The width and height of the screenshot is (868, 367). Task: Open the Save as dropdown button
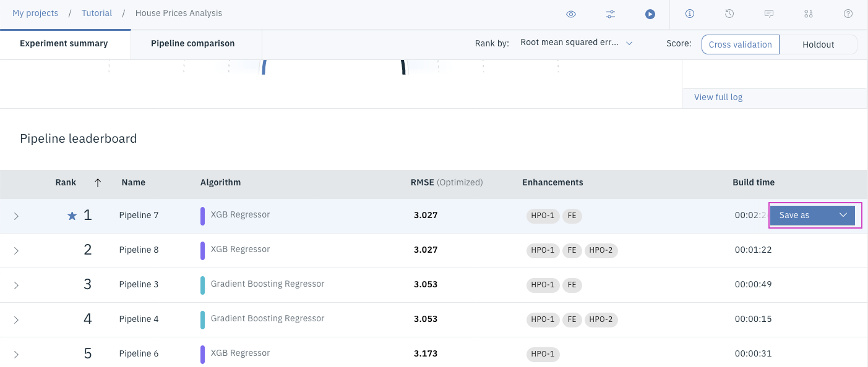point(813,215)
